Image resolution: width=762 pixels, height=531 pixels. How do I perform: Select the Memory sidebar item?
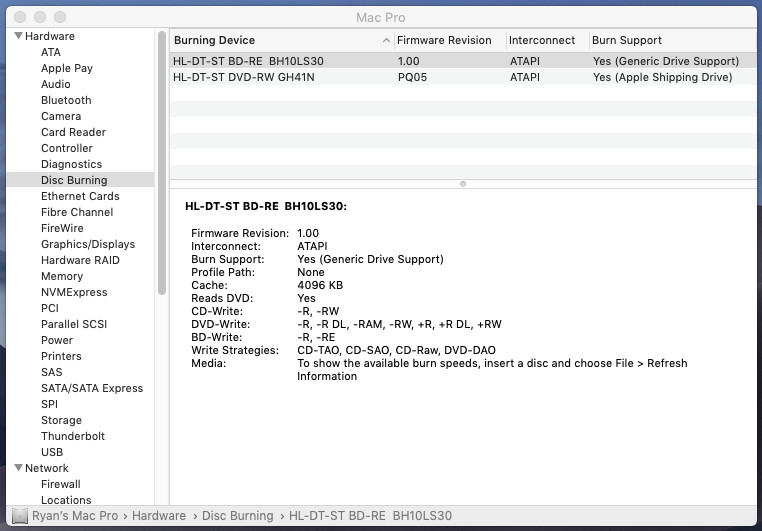click(62, 276)
